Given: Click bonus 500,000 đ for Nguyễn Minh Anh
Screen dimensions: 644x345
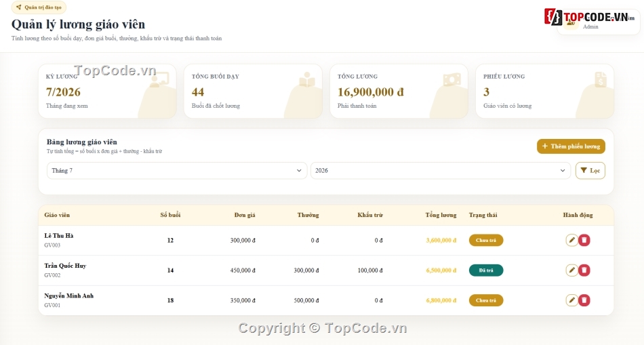Looking at the screenshot, I should (x=306, y=300).
